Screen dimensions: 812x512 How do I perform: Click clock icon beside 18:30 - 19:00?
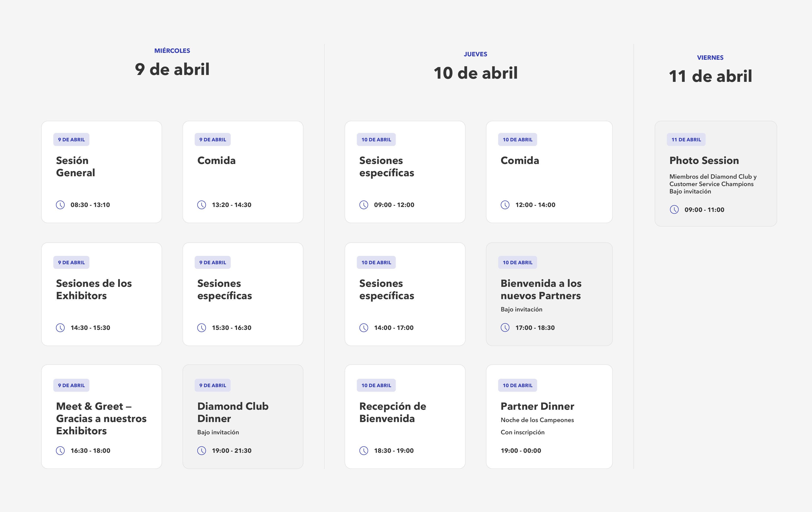(x=364, y=451)
